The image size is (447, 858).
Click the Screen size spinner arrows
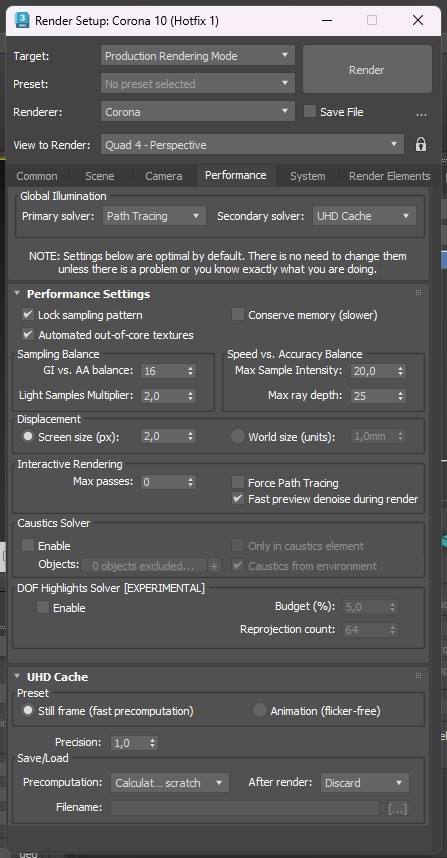click(x=190, y=437)
